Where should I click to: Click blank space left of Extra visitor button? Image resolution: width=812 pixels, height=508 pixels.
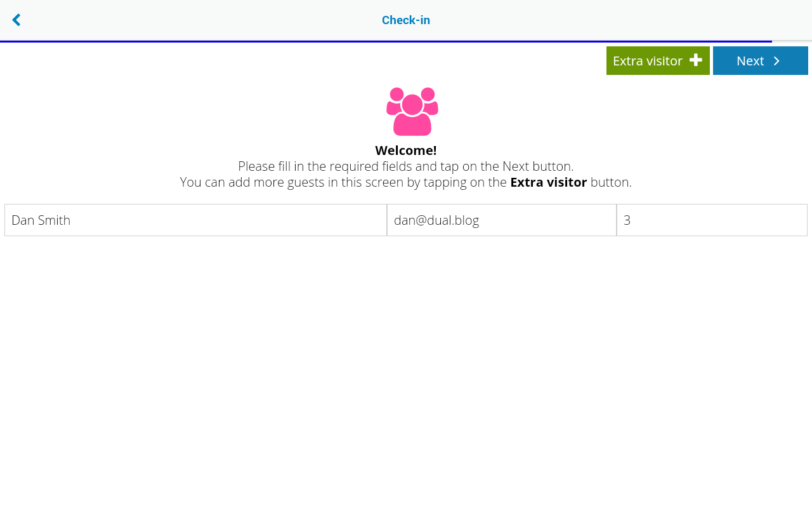pyautogui.click(x=303, y=60)
